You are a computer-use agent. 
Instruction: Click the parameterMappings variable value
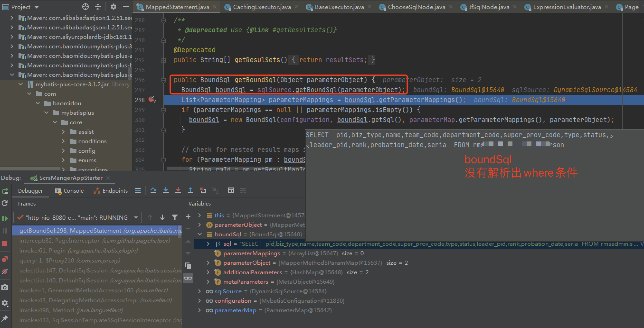pyautogui.click(x=313, y=253)
